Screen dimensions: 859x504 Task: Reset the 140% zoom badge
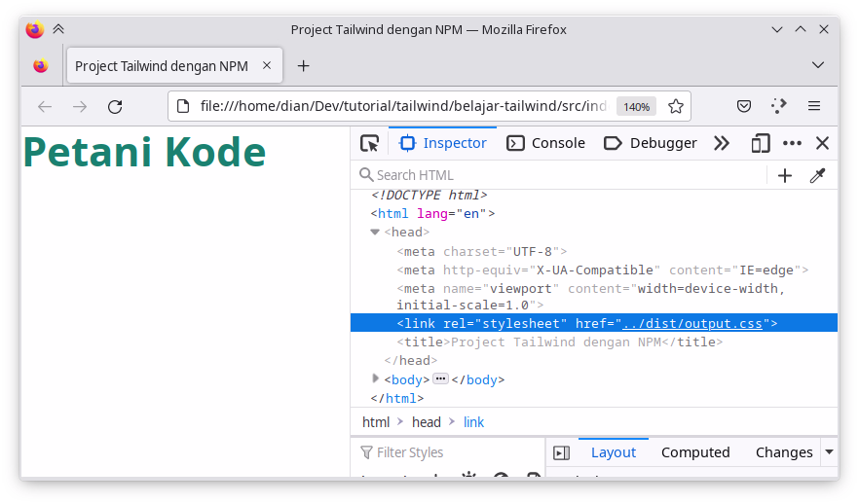pyautogui.click(x=636, y=107)
